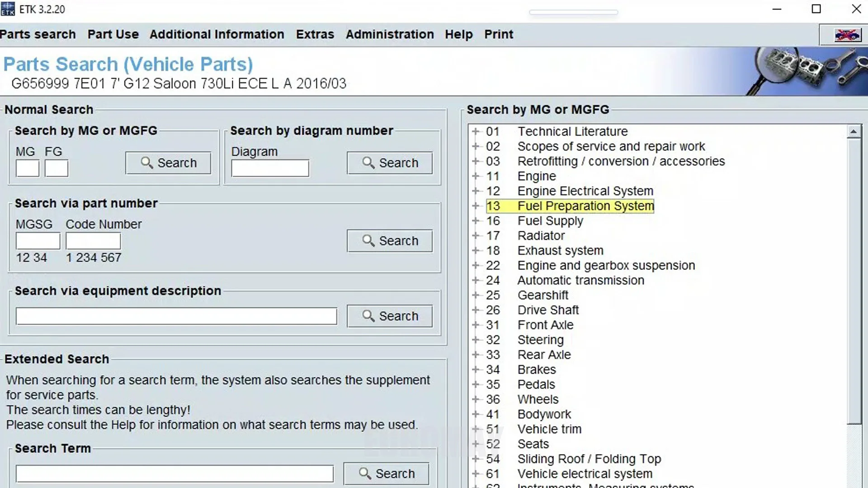The height and width of the screenshot is (488, 868).
Task: Click the ETK application icon in title bar
Action: (8, 9)
